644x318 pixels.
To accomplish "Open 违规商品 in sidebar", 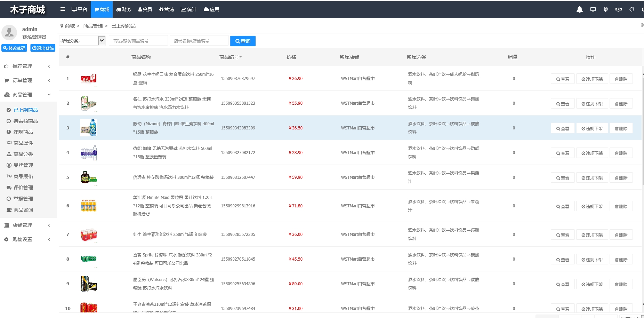I will point(23,132).
